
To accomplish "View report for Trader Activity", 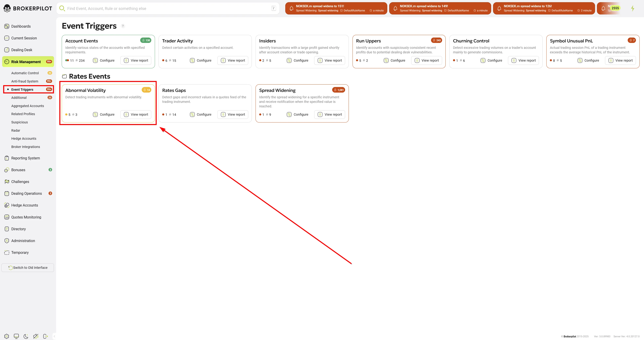I will [x=233, y=60].
